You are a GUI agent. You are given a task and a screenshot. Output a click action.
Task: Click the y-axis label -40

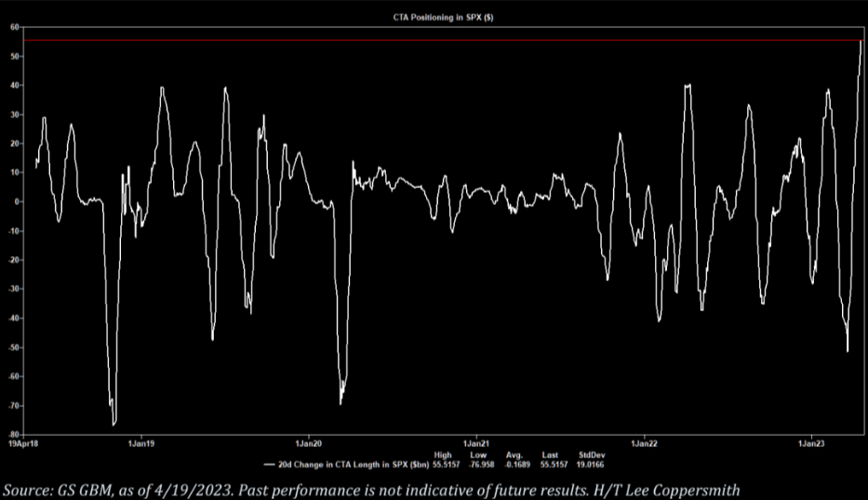coord(13,318)
